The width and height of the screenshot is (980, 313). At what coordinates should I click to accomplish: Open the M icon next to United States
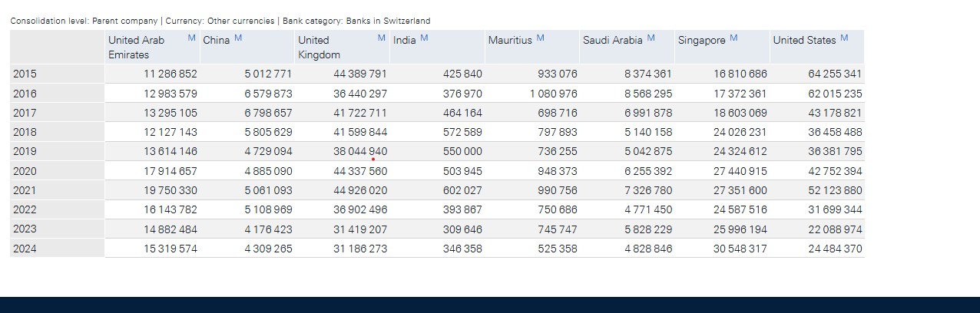(x=845, y=38)
